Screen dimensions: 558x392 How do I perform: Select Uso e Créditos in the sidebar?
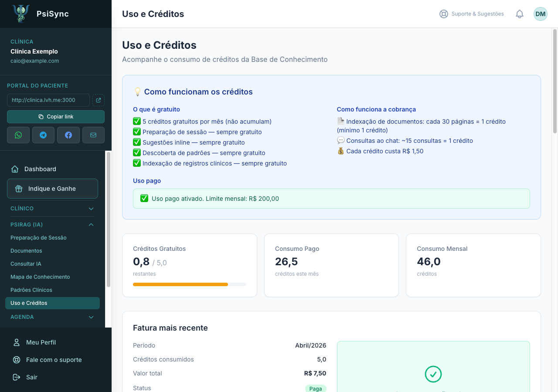tap(52, 303)
